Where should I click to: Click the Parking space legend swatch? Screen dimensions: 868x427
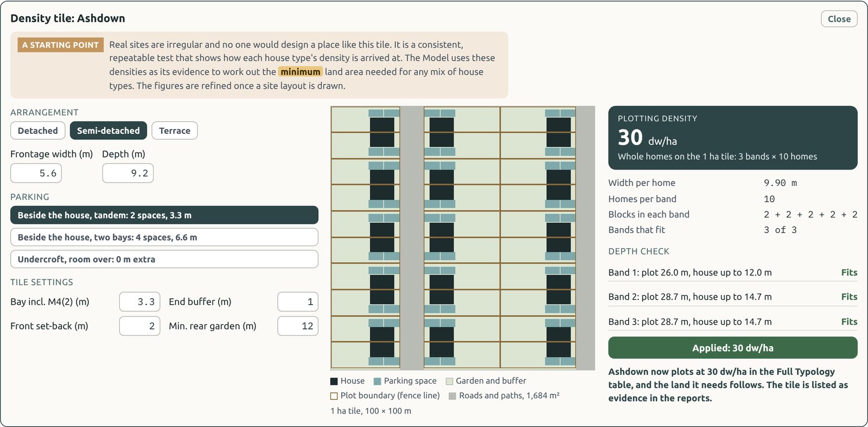pos(378,381)
